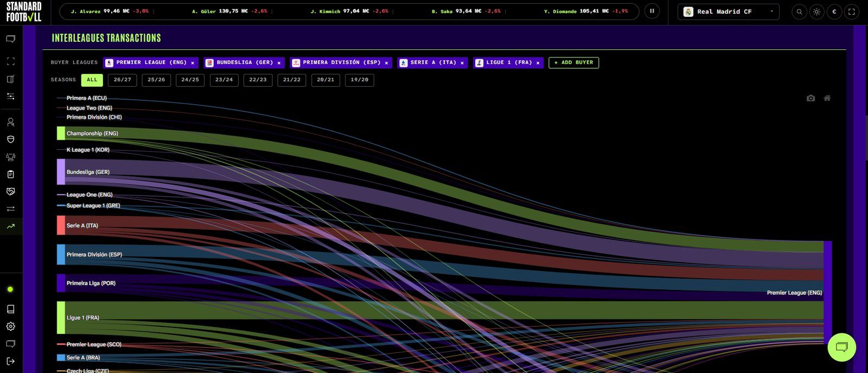
Task: Select season 21/22
Action: point(292,80)
